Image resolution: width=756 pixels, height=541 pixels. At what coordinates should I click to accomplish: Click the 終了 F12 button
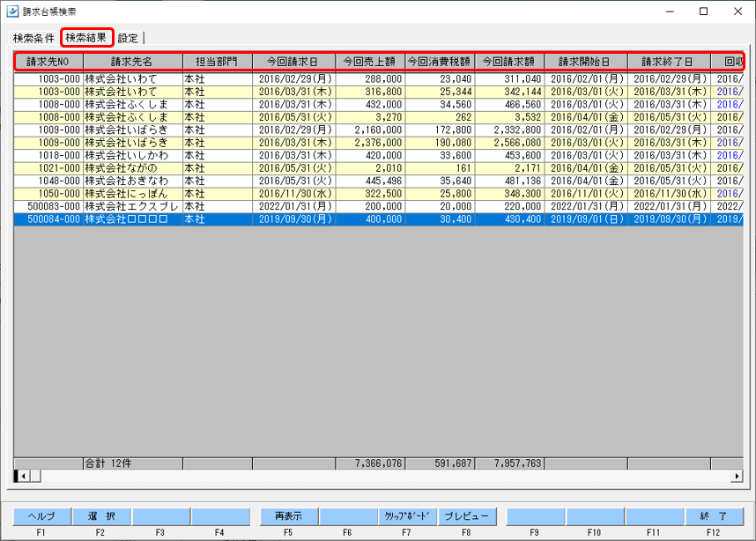714,516
